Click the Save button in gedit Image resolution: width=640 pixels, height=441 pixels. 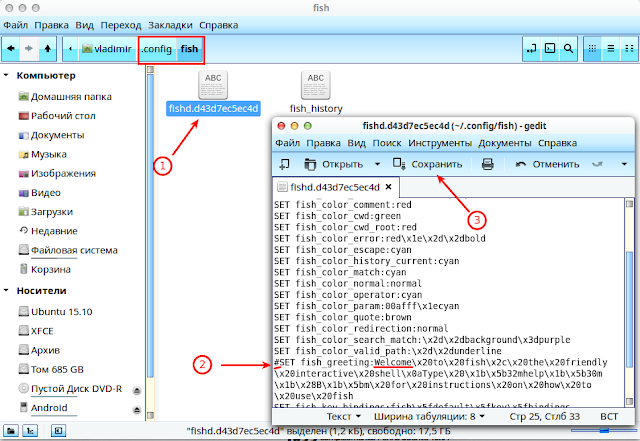click(x=427, y=164)
